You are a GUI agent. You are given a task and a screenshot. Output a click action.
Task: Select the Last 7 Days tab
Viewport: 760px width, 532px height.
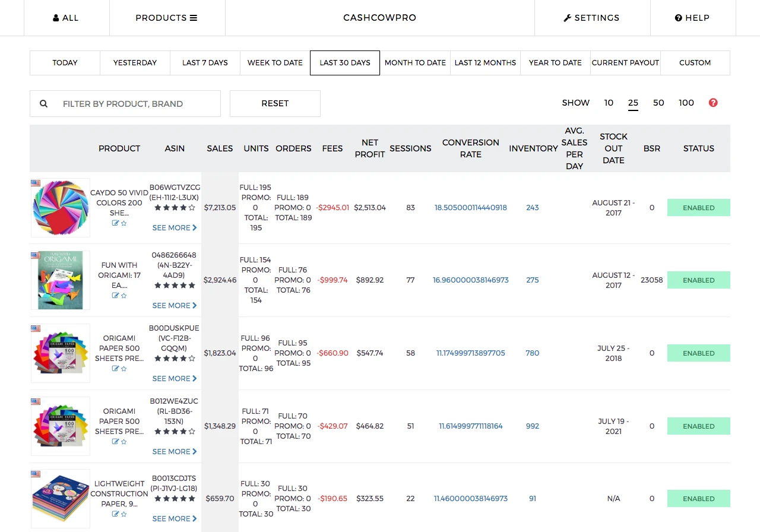(x=205, y=63)
